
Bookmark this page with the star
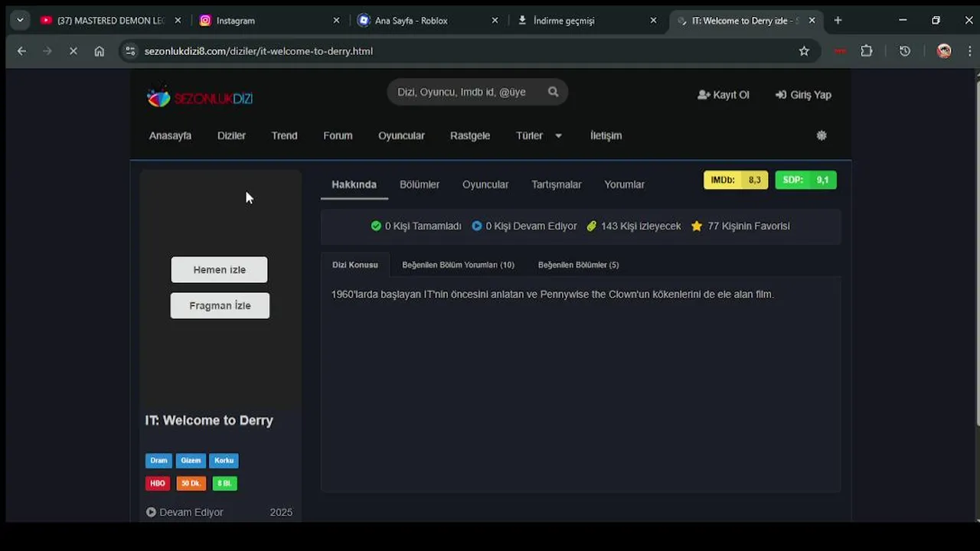pyautogui.click(x=804, y=51)
